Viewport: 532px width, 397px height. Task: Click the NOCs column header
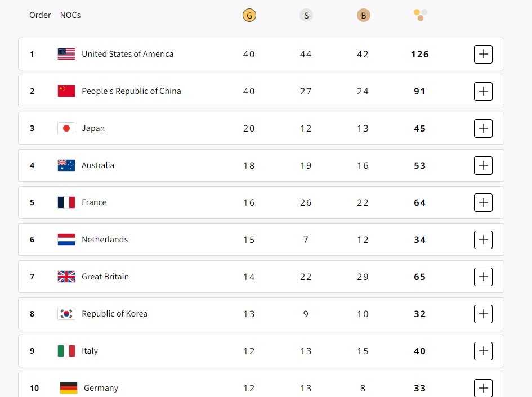click(70, 15)
